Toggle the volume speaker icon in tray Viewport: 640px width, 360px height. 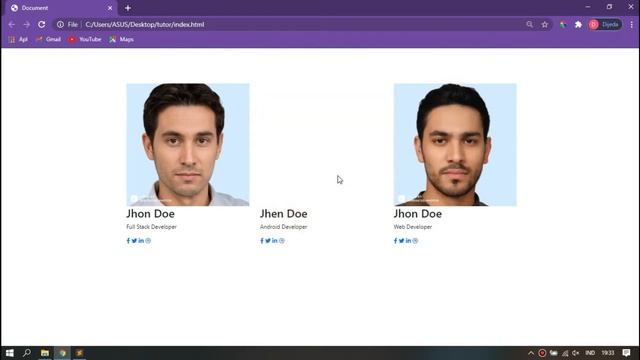point(576,353)
